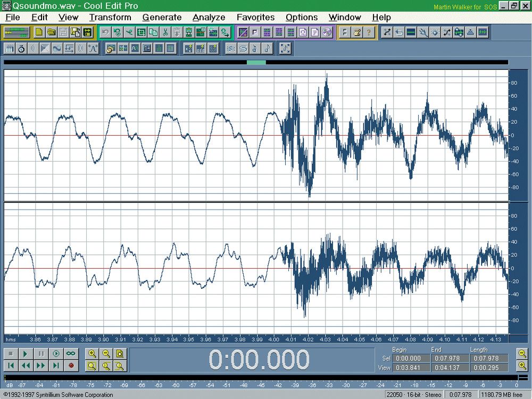The height and width of the screenshot is (399, 532).
Task: Click the Rewind double-arrow button
Action: coord(26,365)
